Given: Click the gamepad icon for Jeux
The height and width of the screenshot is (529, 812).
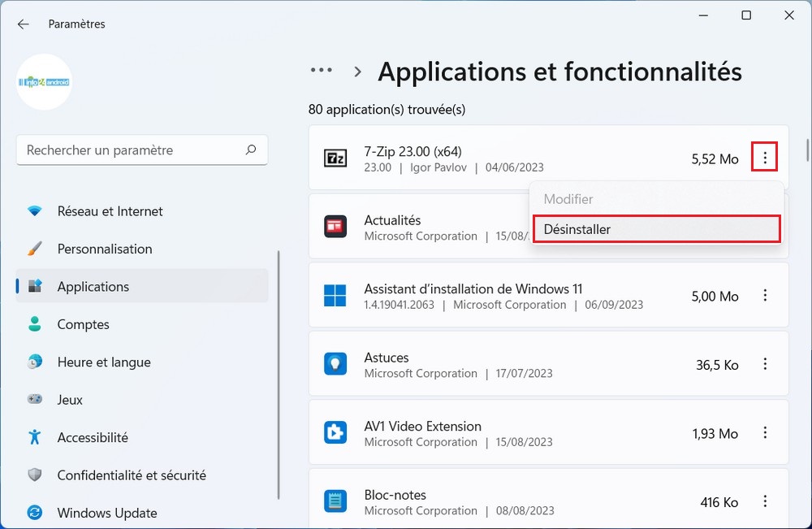Looking at the screenshot, I should [35, 399].
